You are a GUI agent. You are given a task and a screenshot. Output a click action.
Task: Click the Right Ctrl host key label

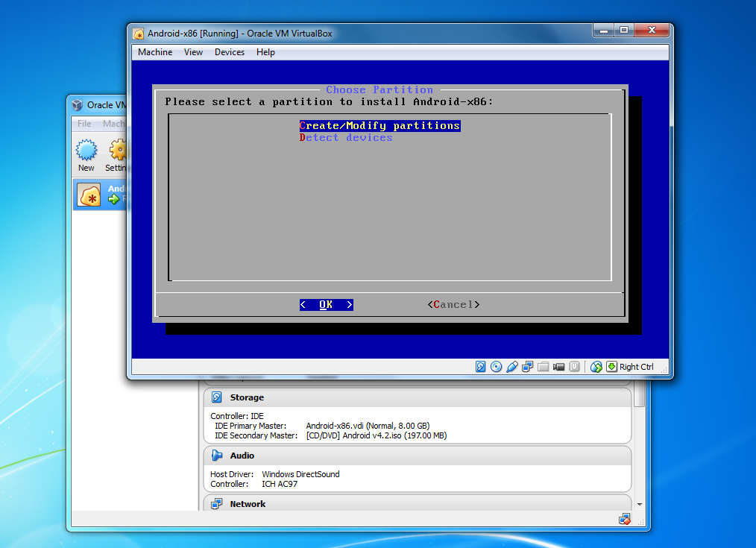[x=637, y=367]
